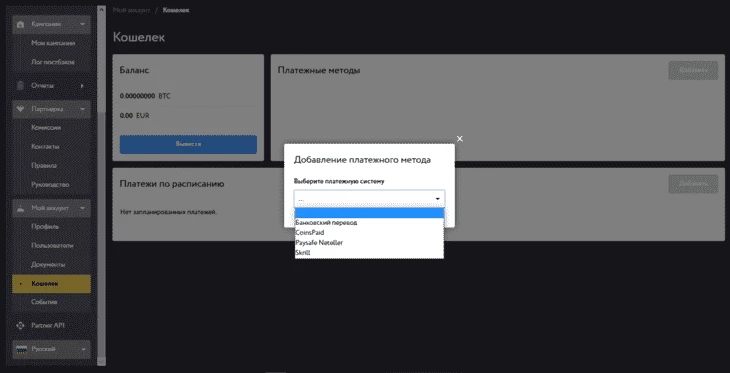Open the Правила page
Viewport: 730px width, 373px height.
(x=44, y=166)
